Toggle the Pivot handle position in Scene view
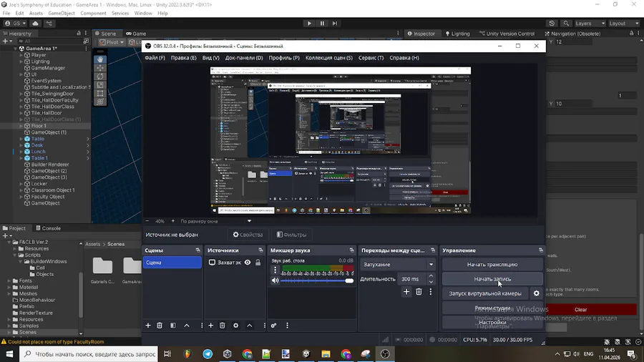644x362 pixels. (x=112, y=42)
